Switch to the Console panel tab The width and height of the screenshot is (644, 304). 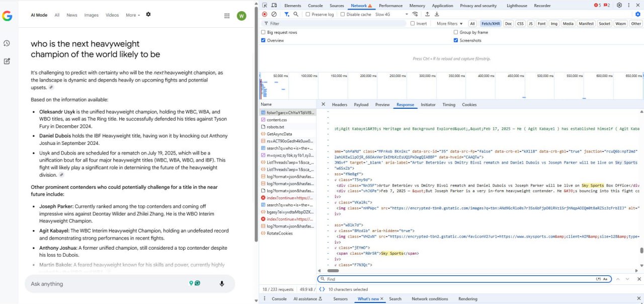[x=315, y=6]
